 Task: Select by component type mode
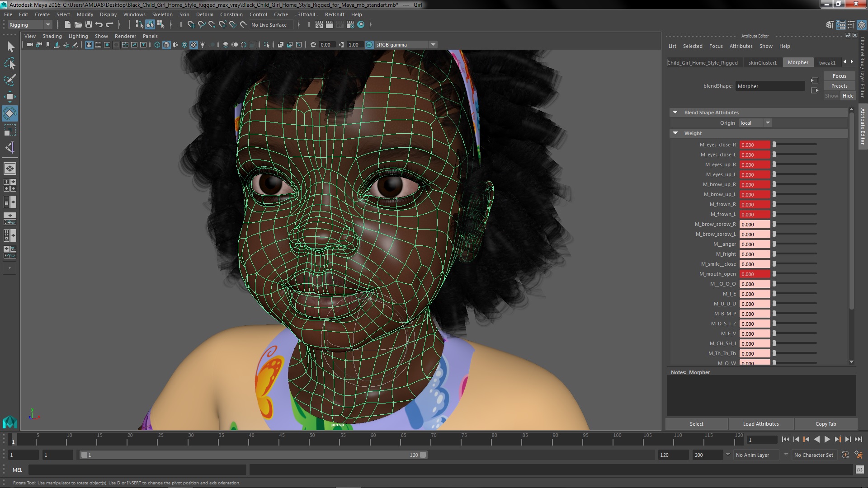tap(160, 25)
